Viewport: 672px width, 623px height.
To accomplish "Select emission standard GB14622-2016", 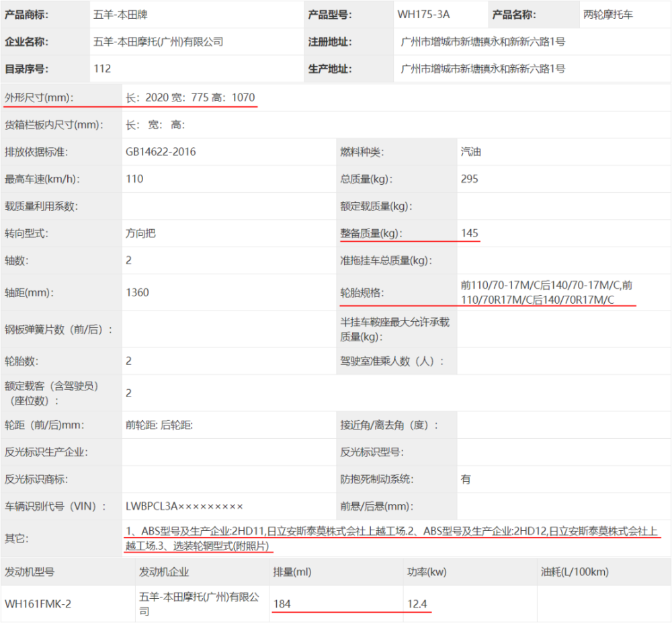I will pyautogui.click(x=161, y=152).
